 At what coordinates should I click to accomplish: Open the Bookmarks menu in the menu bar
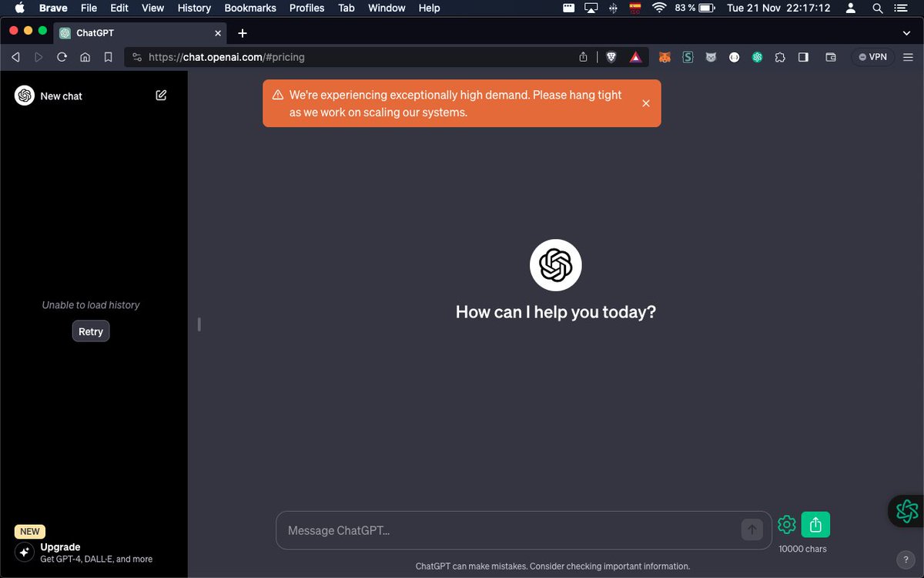[249, 8]
